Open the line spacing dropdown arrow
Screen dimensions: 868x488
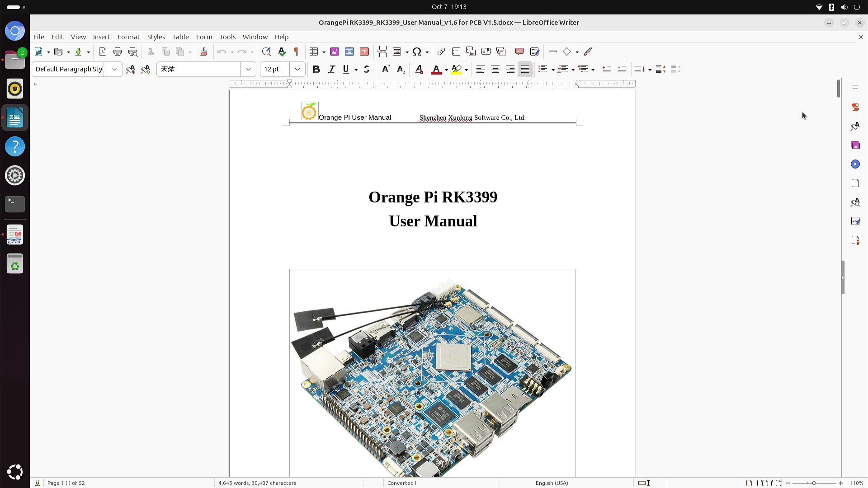[650, 70]
